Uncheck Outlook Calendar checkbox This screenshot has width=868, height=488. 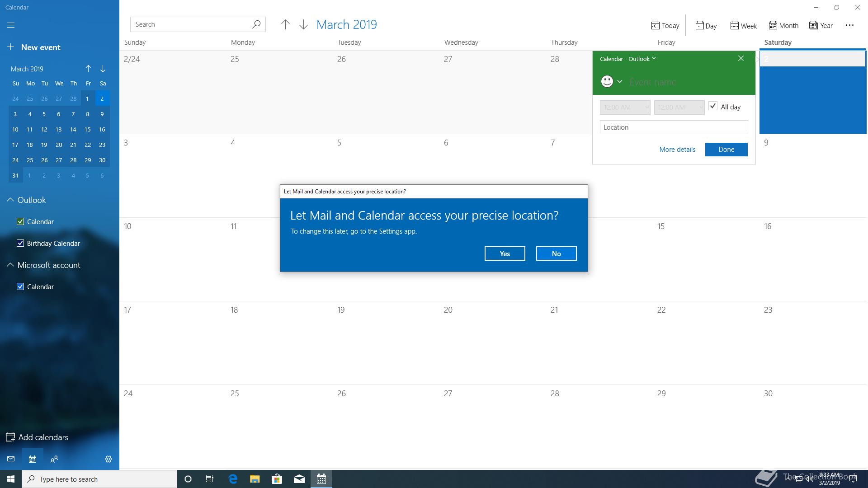click(x=20, y=221)
